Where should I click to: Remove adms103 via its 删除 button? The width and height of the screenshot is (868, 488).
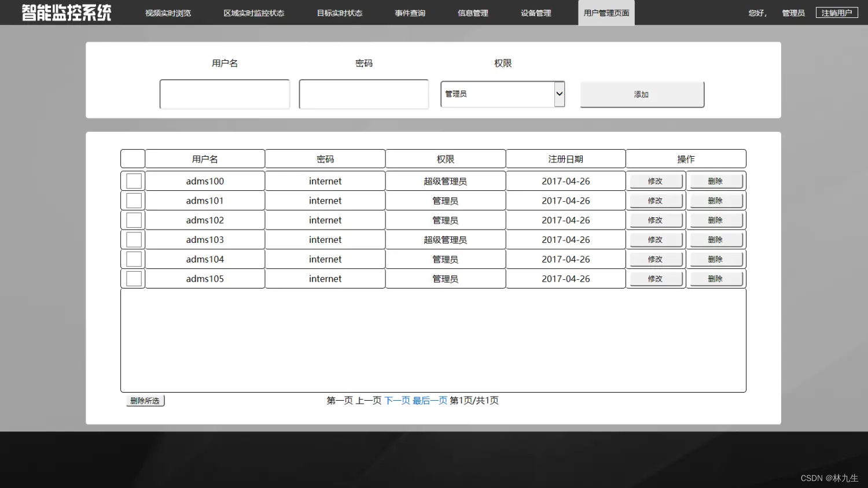pyautogui.click(x=716, y=239)
